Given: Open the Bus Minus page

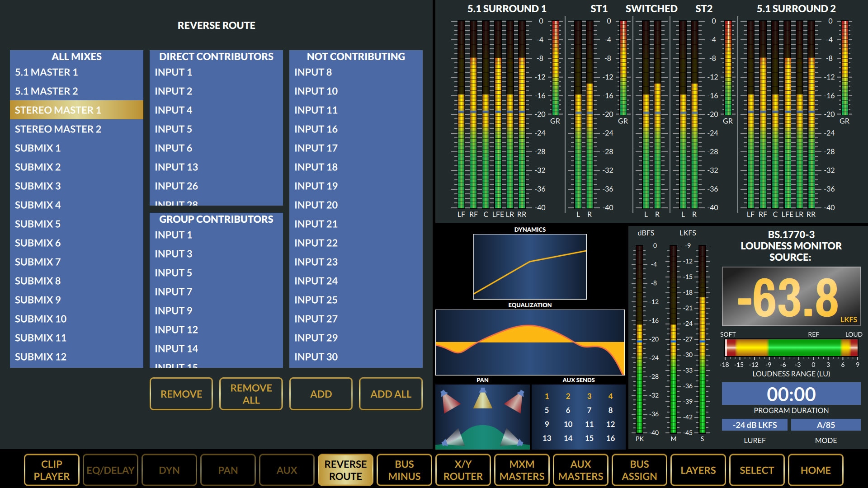Looking at the screenshot, I should [x=404, y=470].
